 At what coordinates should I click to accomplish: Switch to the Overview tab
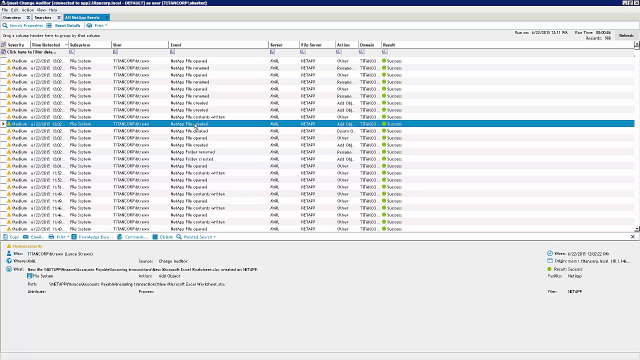coord(12,18)
